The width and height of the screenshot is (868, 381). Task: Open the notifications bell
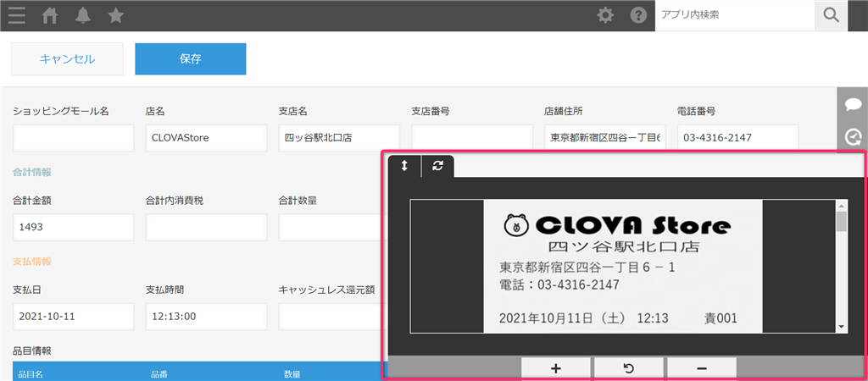pyautogui.click(x=82, y=16)
